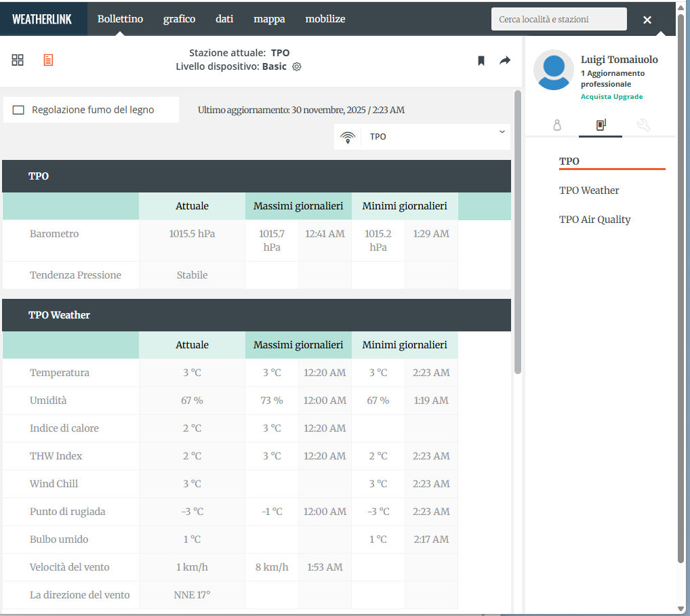Enable Regolazione fumo del legno checkbox

(x=19, y=110)
